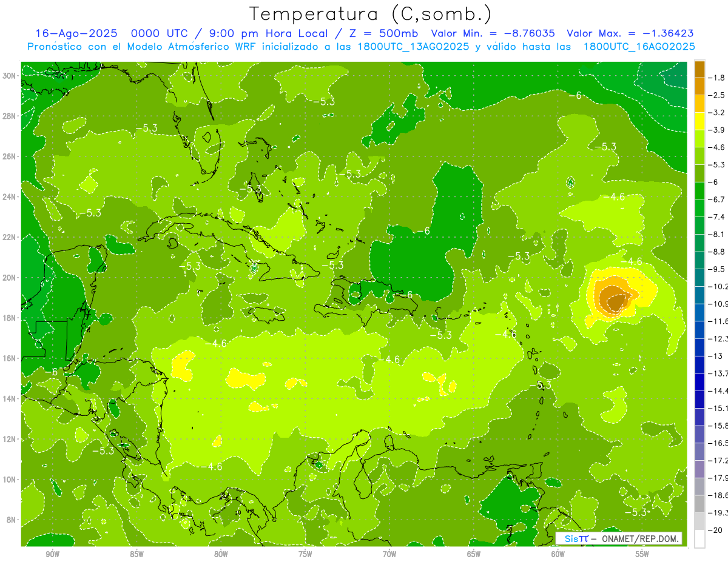
Task: Click the purple swatch between -17.2 and -17.9
Action: point(699,469)
